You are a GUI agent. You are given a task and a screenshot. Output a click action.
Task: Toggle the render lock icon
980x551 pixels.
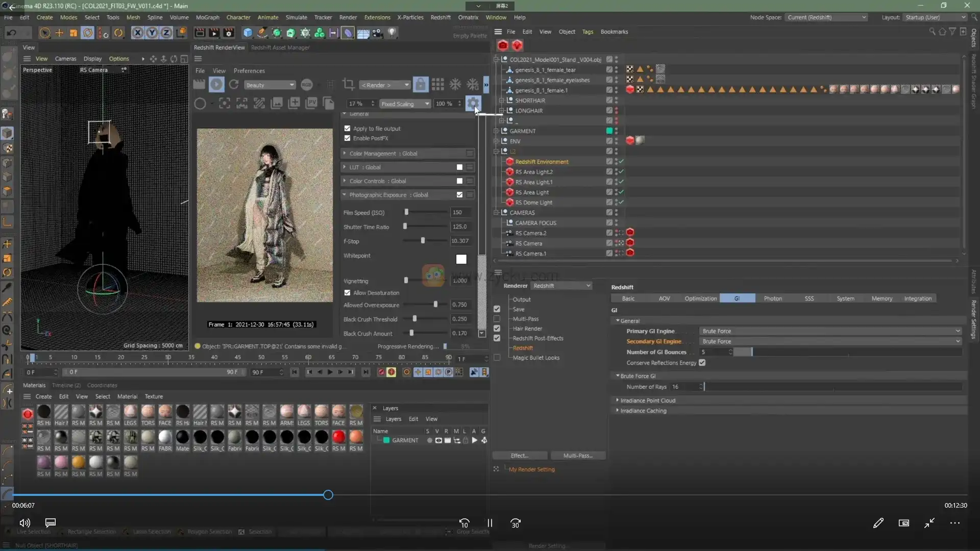[x=420, y=85]
